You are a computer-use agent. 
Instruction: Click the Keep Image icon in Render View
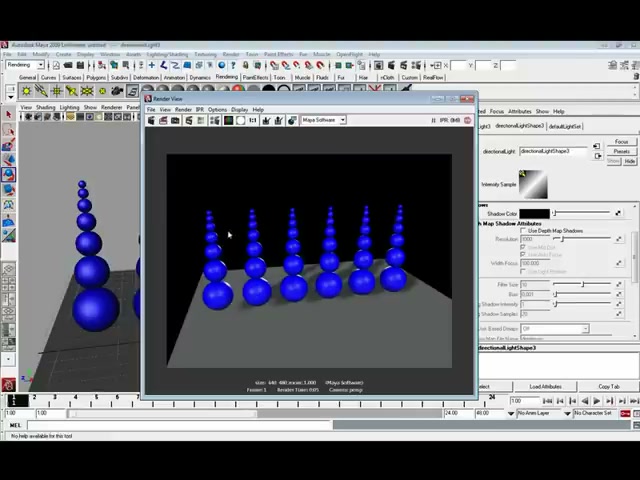267,120
